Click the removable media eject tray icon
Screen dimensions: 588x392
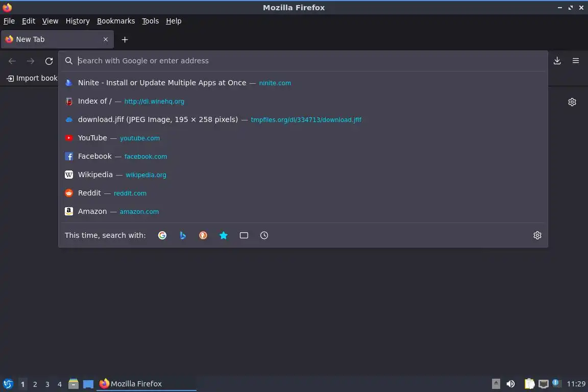pyautogui.click(x=496, y=384)
